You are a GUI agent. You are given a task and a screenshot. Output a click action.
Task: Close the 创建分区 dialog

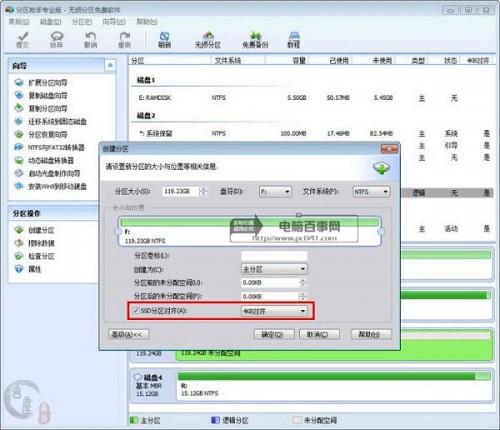(x=389, y=149)
